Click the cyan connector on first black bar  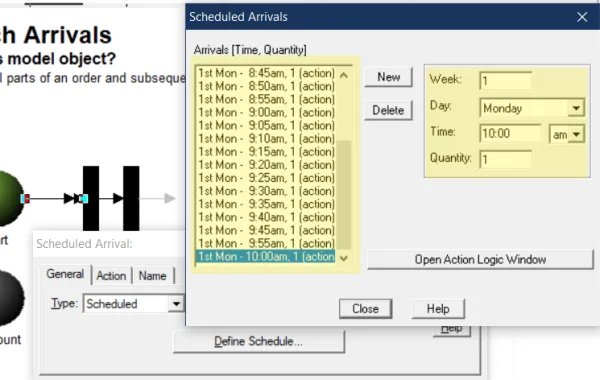(x=83, y=199)
